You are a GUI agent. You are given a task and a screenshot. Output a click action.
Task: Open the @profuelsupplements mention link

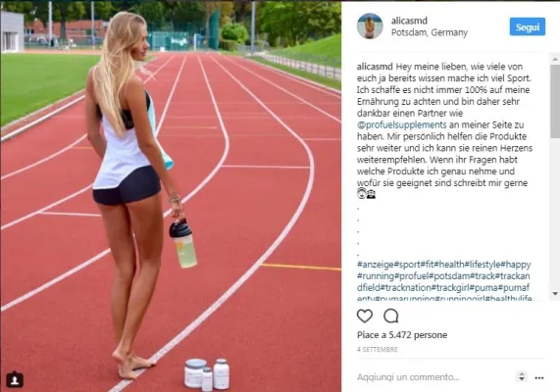[x=402, y=125]
